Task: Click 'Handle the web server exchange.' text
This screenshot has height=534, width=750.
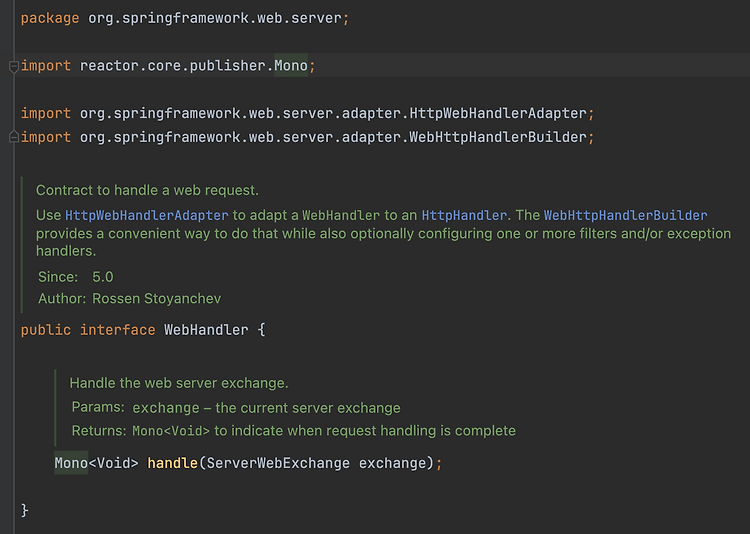Action: (x=179, y=383)
